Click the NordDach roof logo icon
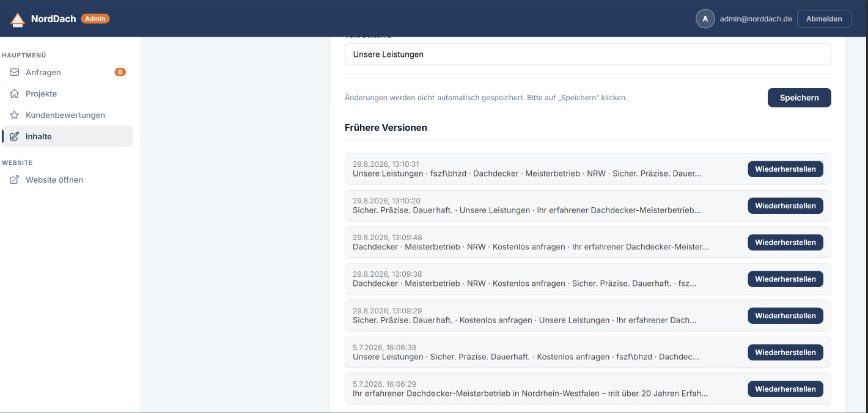 click(18, 20)
